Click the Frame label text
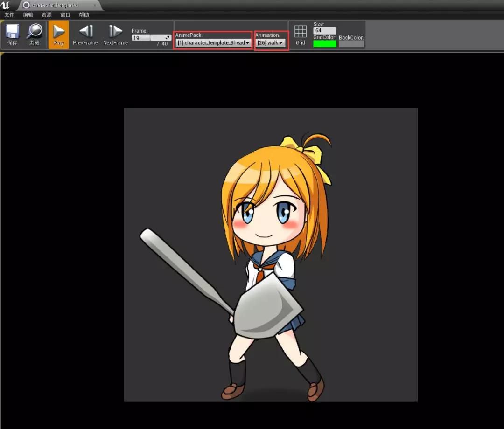This screenshot has width=504, height=429. click(140, 31)
